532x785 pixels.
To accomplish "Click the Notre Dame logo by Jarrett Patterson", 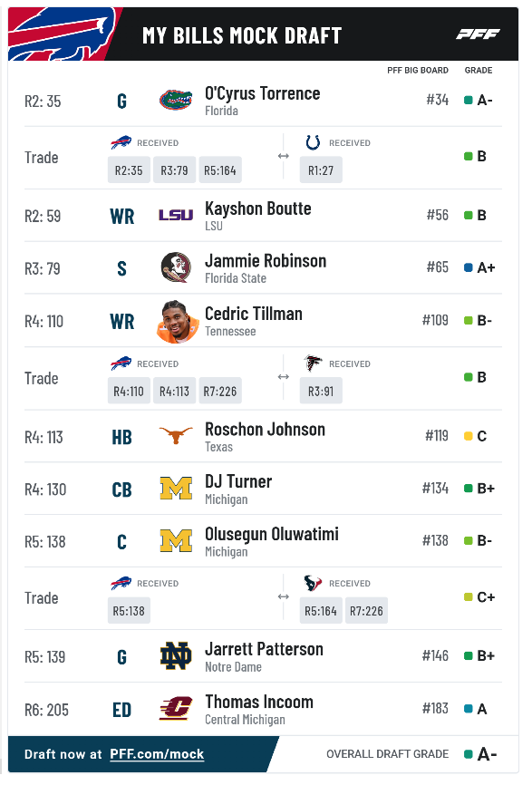I will tap(176, 656).
